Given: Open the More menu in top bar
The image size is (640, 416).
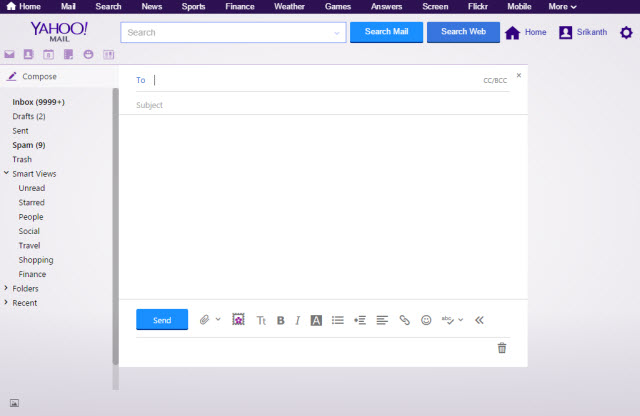Looking at the screenshot, I should pos(562,7).
